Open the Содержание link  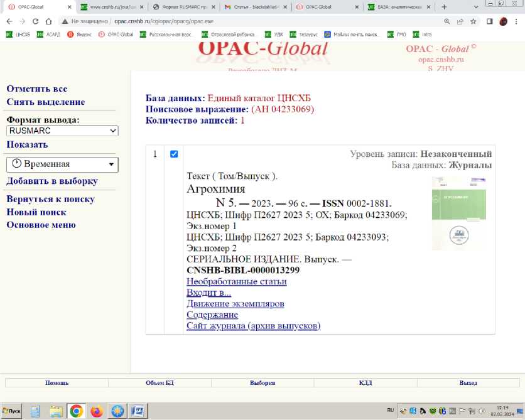(x=212, y=315)
